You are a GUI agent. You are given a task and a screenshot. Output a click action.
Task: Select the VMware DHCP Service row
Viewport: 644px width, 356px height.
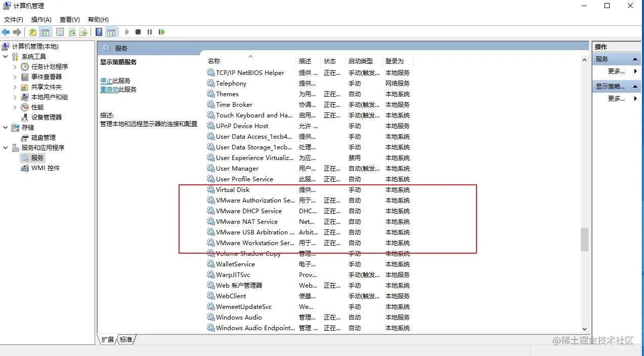[310, 211]
